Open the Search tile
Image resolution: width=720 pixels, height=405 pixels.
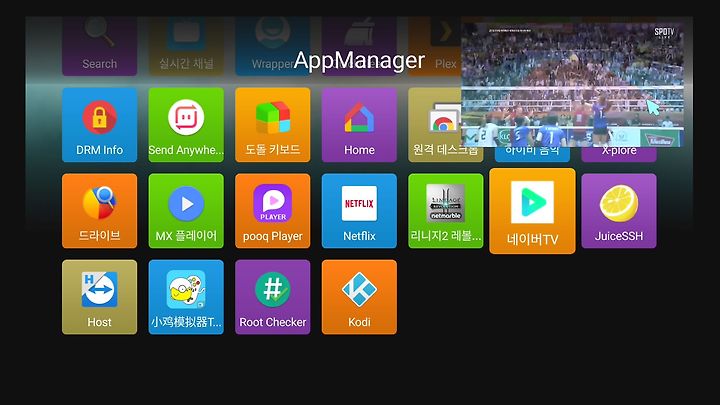tap(99, 46)
